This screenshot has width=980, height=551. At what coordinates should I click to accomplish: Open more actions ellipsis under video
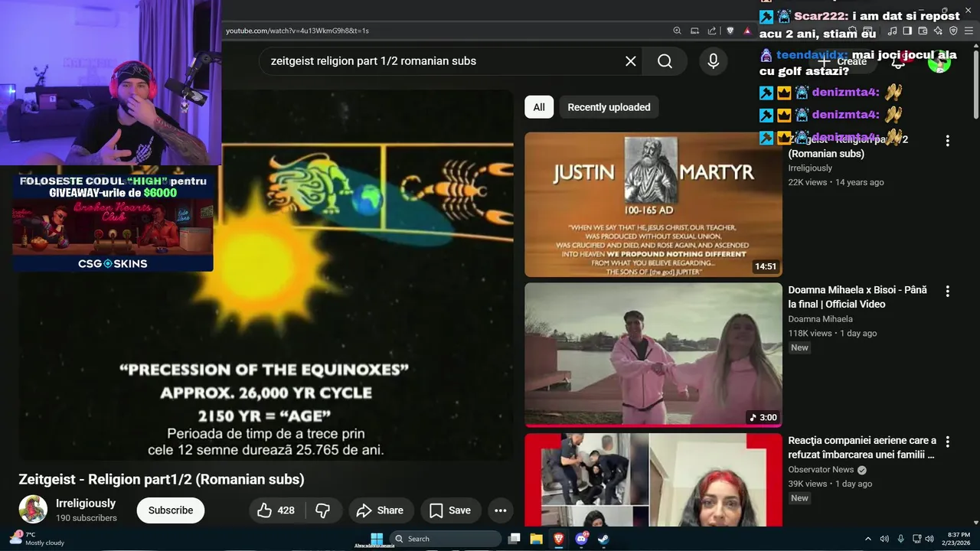pos(501,510)
